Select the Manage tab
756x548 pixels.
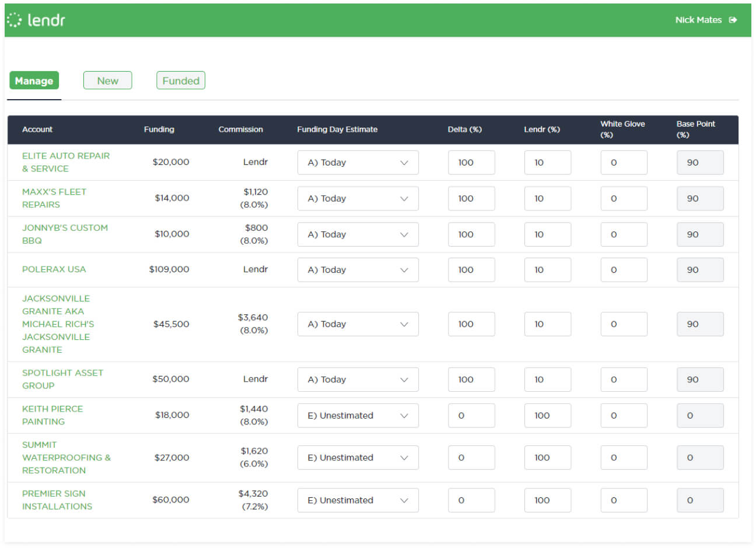click(x=33, y=81)
